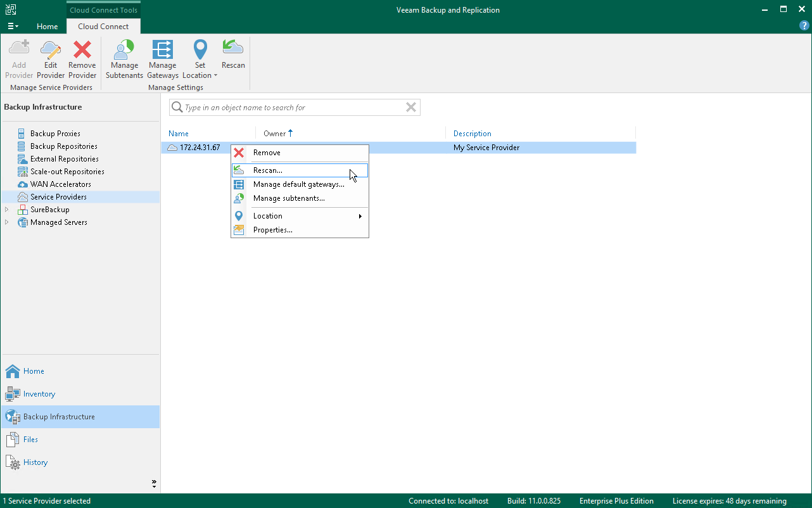This screenshot has height=508, width=812.
Task: Choose Manage subtenants... in context menu
Action: [300, 198]
